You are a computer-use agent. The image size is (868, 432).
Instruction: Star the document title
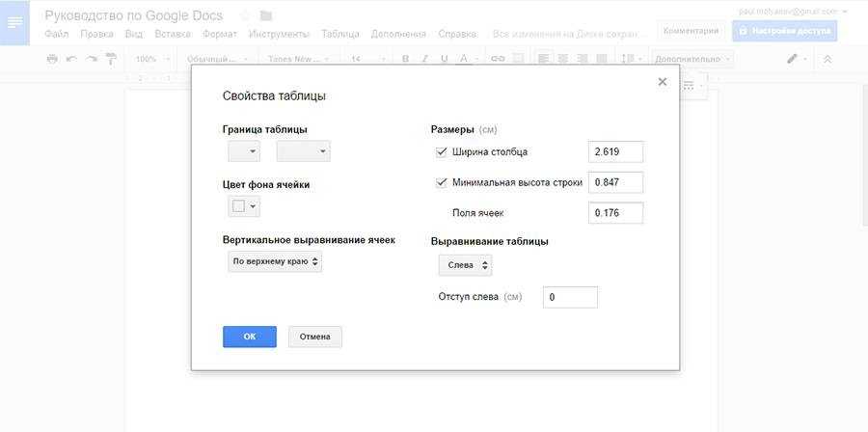(246, 15)
